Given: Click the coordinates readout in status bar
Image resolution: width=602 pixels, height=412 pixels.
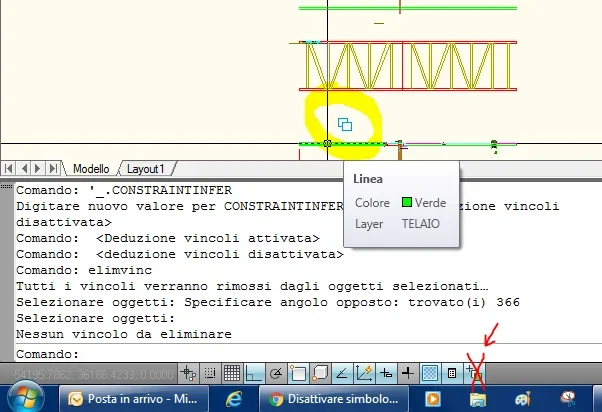Looking at the screenshot, I should coord(93,374).
